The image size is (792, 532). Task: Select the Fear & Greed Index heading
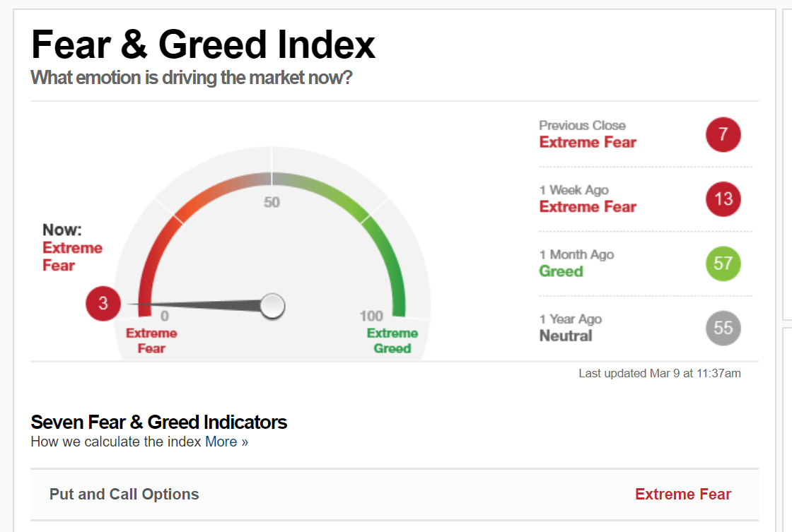203,45
